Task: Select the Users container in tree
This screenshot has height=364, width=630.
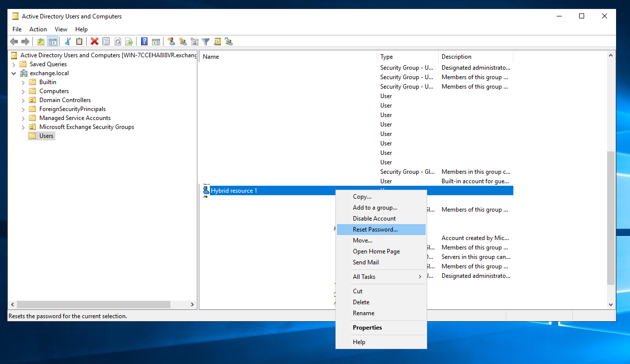Action: point(46,136)
